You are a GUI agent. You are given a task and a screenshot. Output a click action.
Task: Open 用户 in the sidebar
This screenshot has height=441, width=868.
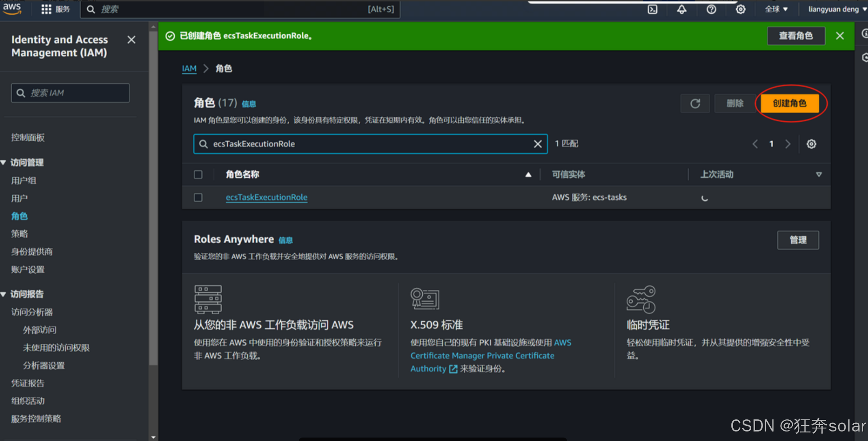point(19,198)
